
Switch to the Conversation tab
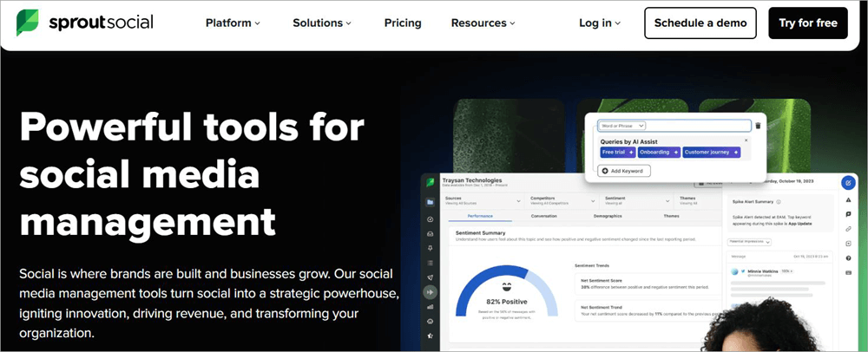tap(543, 216)
